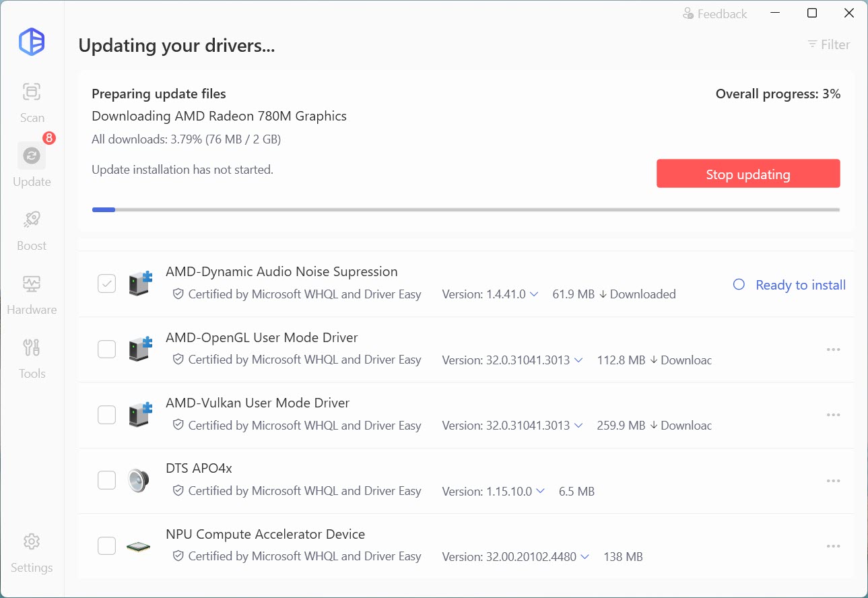The image size is (868, 598).
Task: Go to the Hardware tab label
Action: [x=32, y=310]
